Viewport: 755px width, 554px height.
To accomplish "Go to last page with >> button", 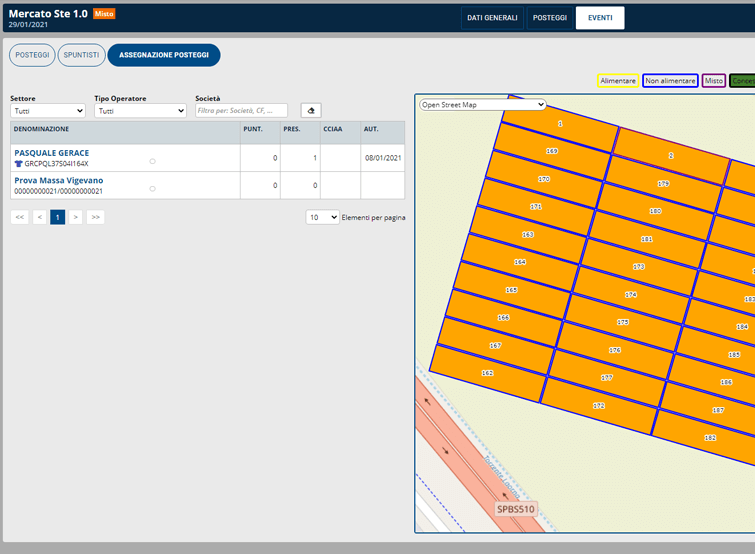I will click(x=95, y=217).
